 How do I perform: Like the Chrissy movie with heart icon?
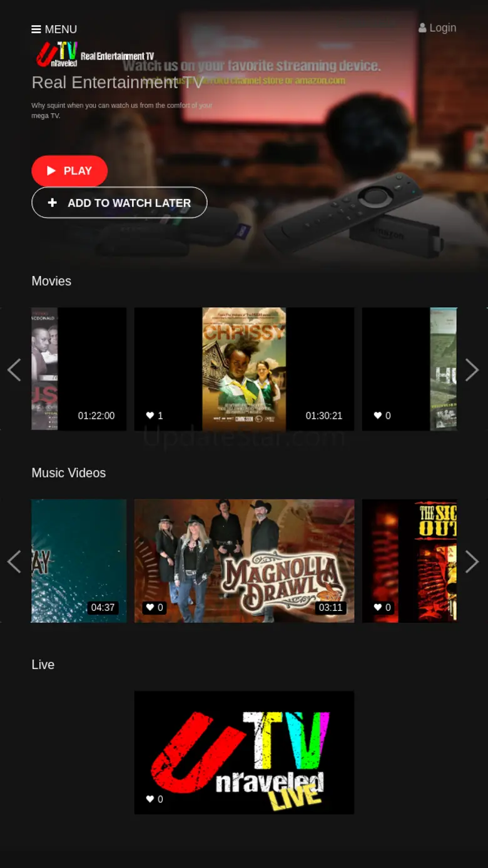point(150,416)
